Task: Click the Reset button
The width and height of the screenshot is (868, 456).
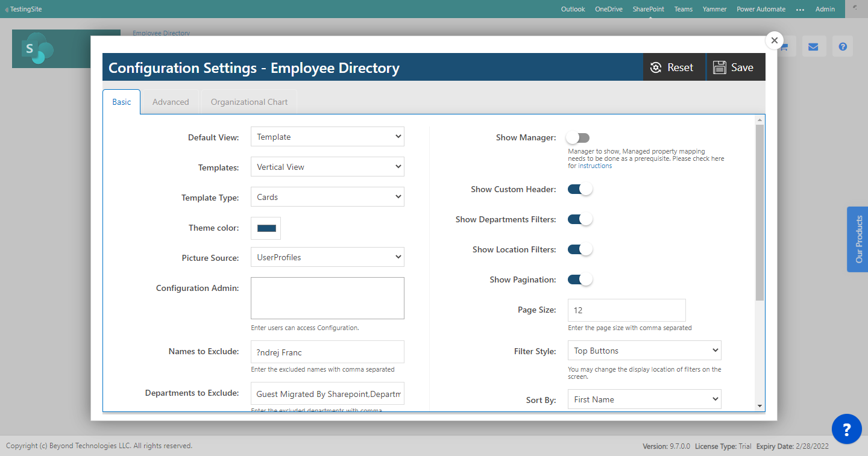Action: pyautogui.click(x=673, y=67)
